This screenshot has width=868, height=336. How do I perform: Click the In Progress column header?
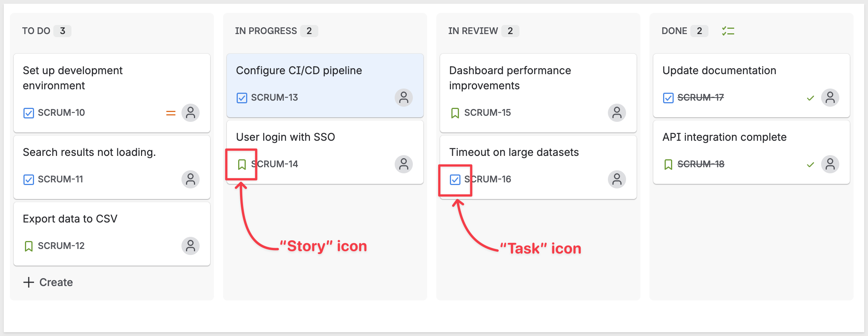click(x=266, y=31)
